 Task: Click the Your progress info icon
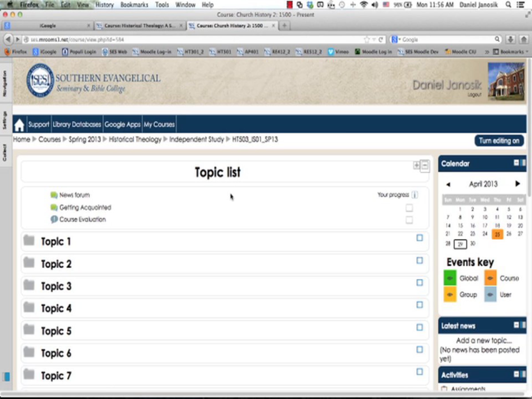click(x=415, y=195)
